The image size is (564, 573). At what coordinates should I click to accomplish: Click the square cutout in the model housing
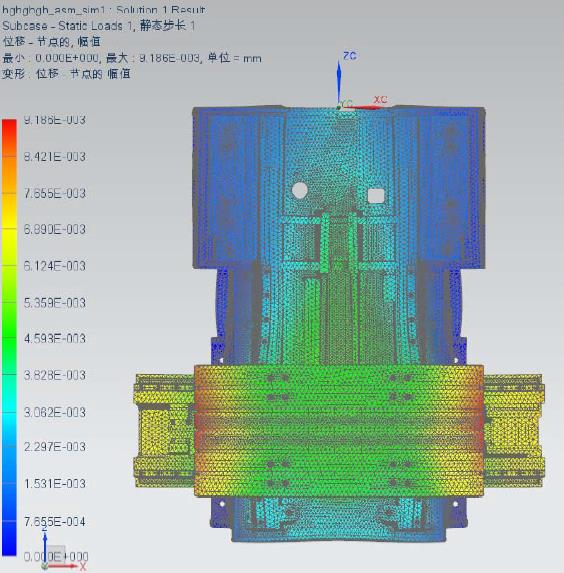tap(376, 196)
